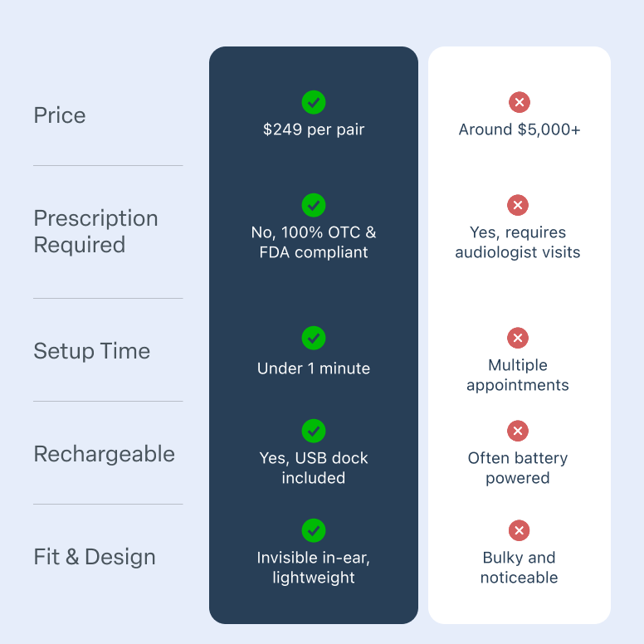The height and width of the screenshot is (644, 644).
Task: Click the red X above Around $5,000+
Action: (520, 103)
